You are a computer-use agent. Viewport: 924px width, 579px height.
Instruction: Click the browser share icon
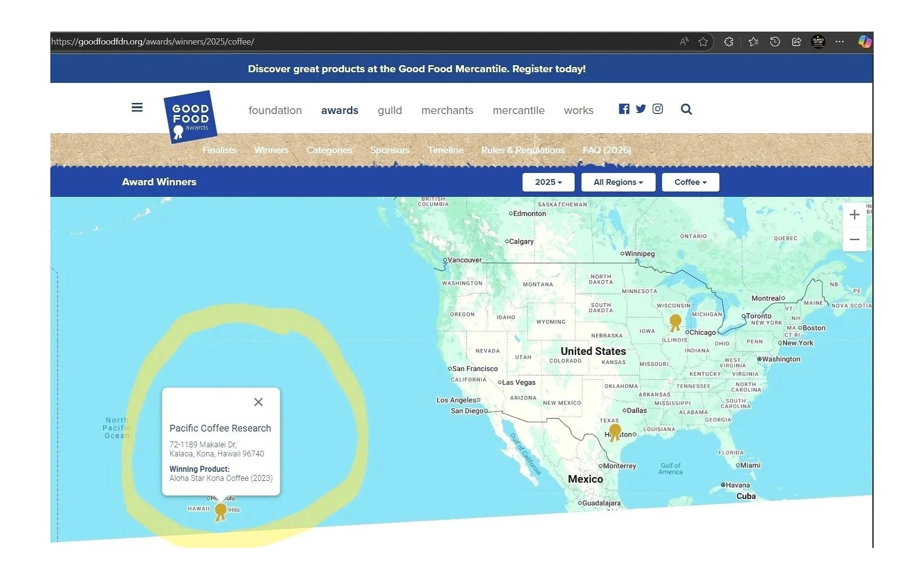(797, 42)
